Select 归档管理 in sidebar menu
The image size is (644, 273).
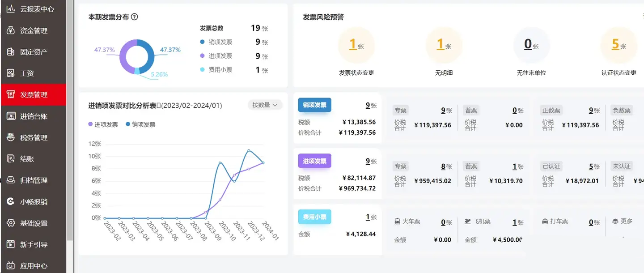click(x=34, y=180)
